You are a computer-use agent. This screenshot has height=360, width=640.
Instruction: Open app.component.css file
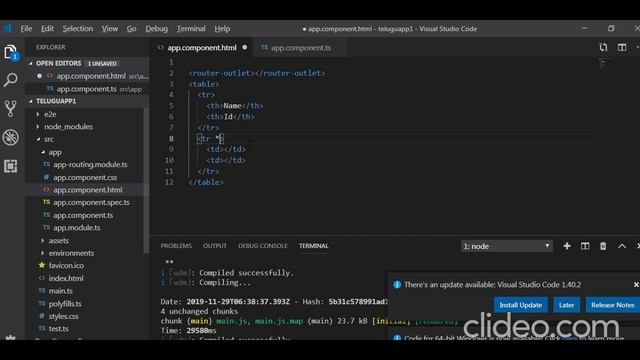pos(85,177)
